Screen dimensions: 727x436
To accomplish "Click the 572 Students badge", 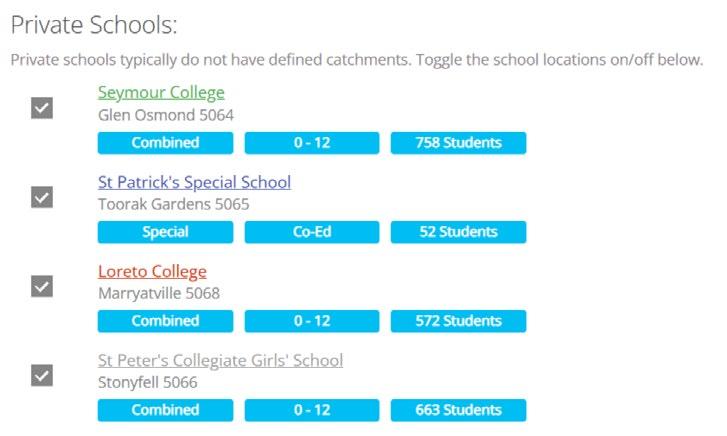I will (458, 321).
